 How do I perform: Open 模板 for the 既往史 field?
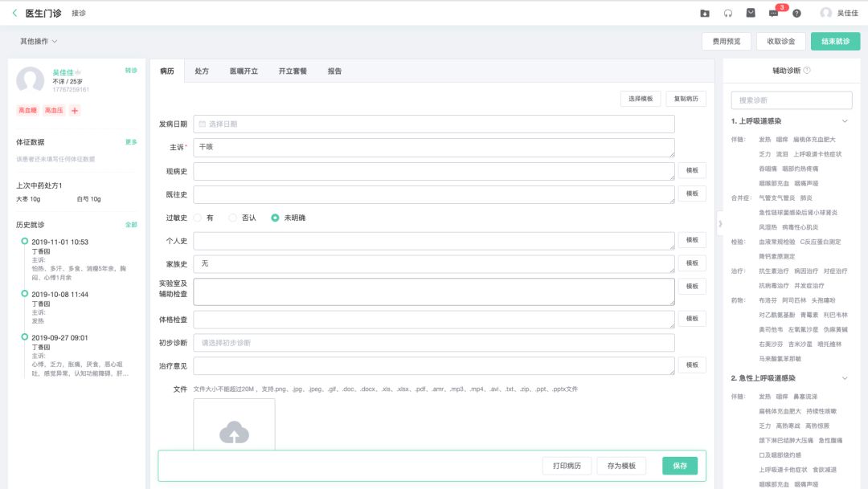(x=692, y=194)
